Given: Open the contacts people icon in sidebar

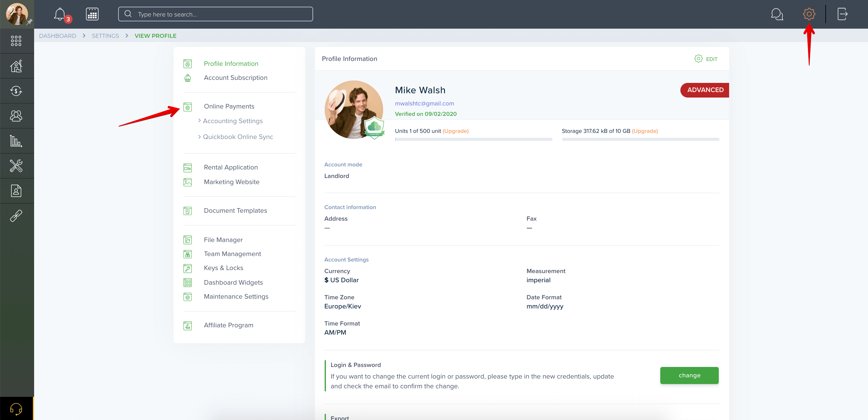Looking at the screenshot, I should (x=16, y=116).
